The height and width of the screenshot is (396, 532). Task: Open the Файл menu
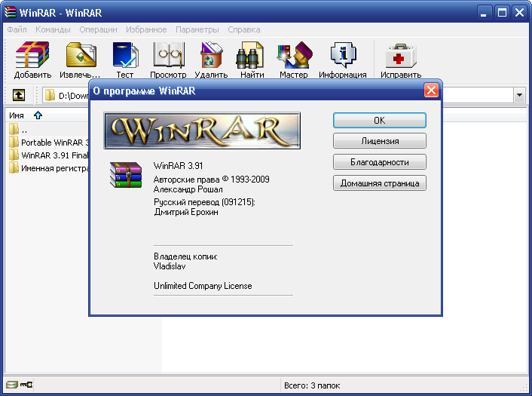pos(17,29)
